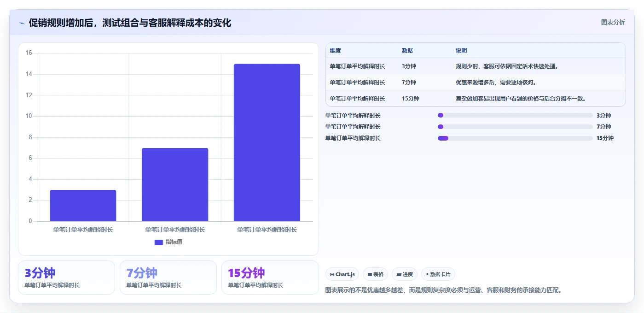Viewport: 644px width, 313px height.
Task: Click the tallest bar with value 15
Action: tap(267, 142)
